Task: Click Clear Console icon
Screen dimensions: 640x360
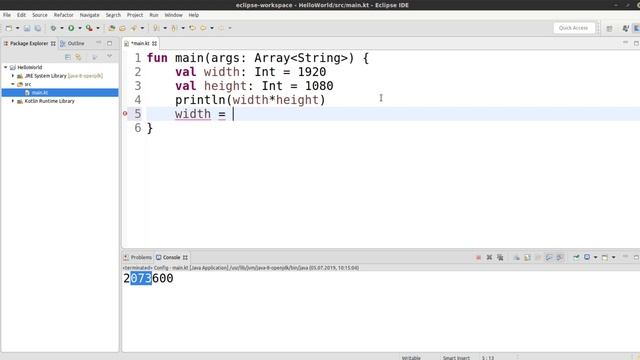Action: [516, 258]
